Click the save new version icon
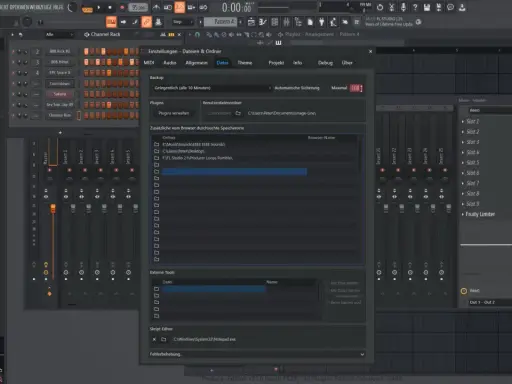 click(x=438, y=7)
